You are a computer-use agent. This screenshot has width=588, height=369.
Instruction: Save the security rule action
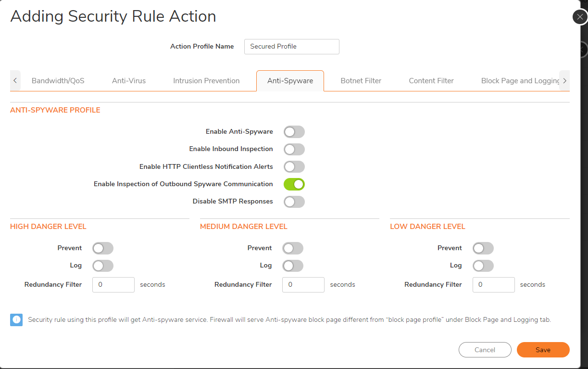tap(543, 350)
